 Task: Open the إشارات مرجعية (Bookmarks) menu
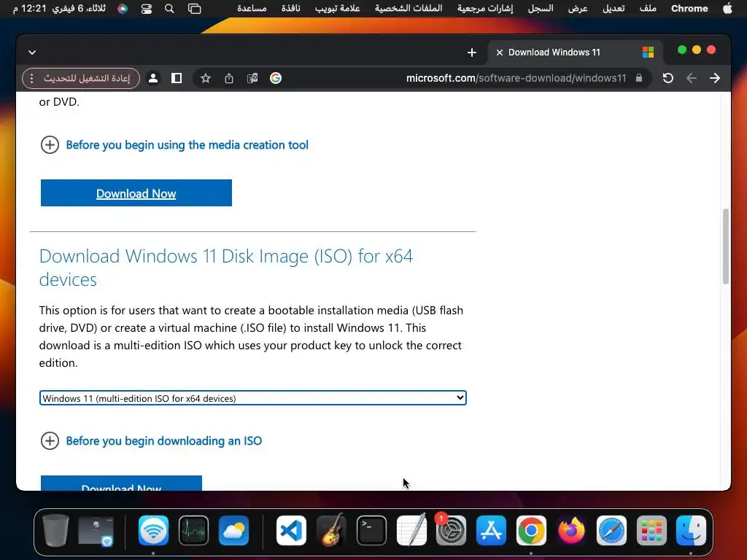click(x=485, y=9)
